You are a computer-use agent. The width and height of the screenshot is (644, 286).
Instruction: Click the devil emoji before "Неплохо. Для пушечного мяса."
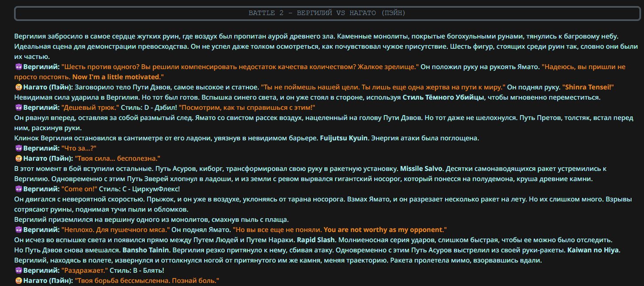[x=19, y=230]
